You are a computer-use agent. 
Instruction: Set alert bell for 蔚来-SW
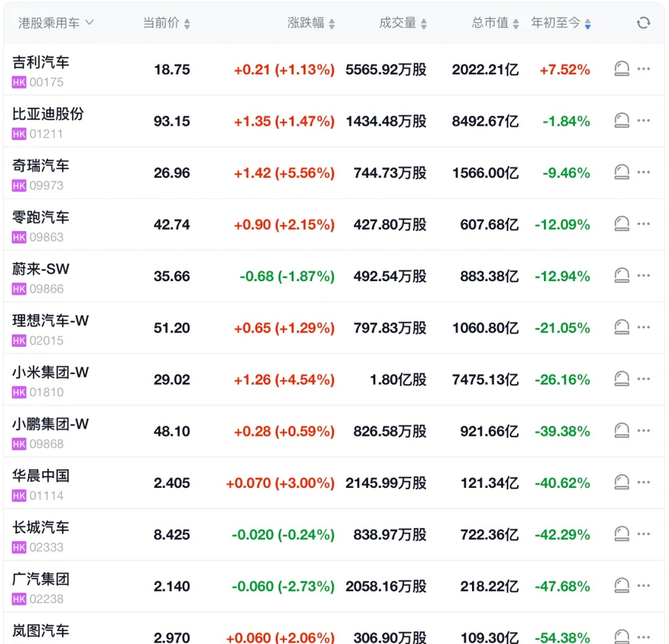(622, 276)
